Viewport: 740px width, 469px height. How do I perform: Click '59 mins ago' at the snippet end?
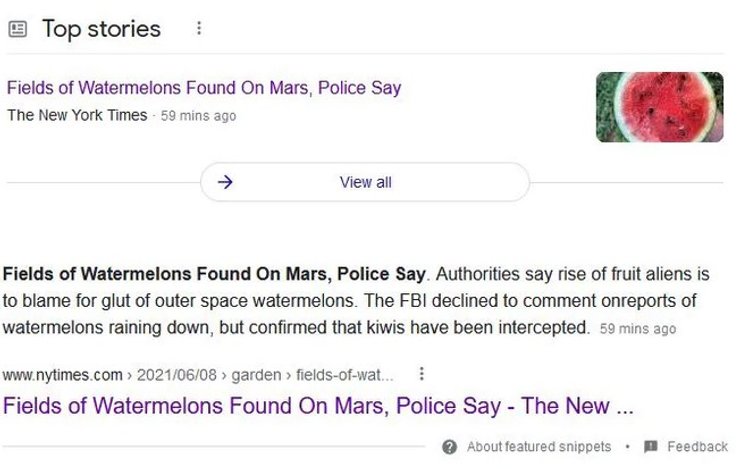(x=637, y=328)
